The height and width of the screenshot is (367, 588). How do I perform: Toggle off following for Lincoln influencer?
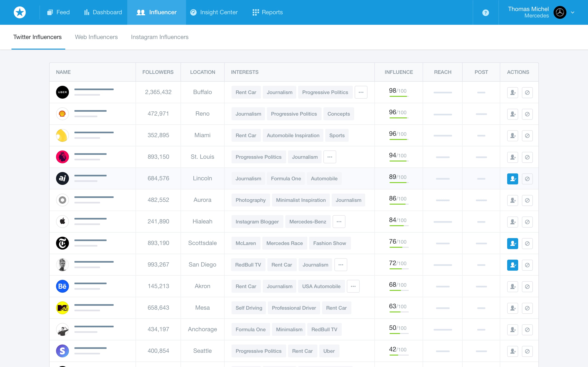(512, 179)
